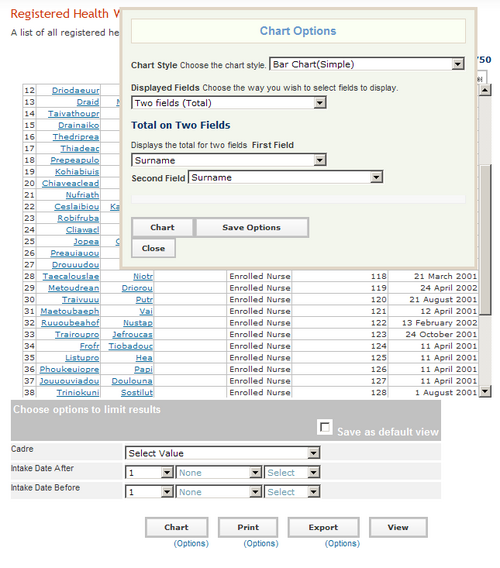Click the Export button
This screenshot has height=568, width=500.
click(x=324, y=527)
